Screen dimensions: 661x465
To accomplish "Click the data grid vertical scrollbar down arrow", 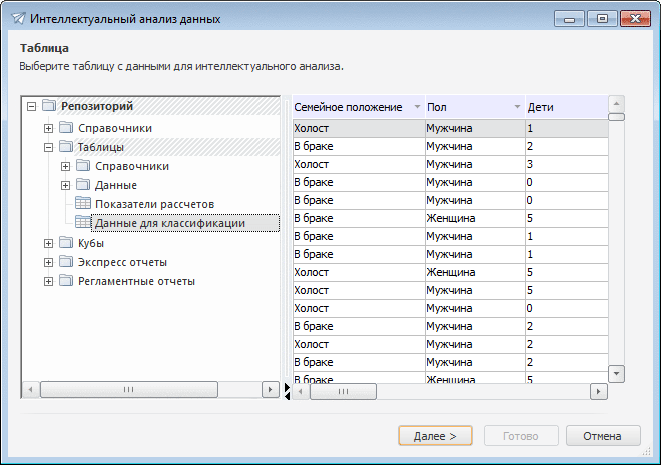I will click(x=616, y=373).
